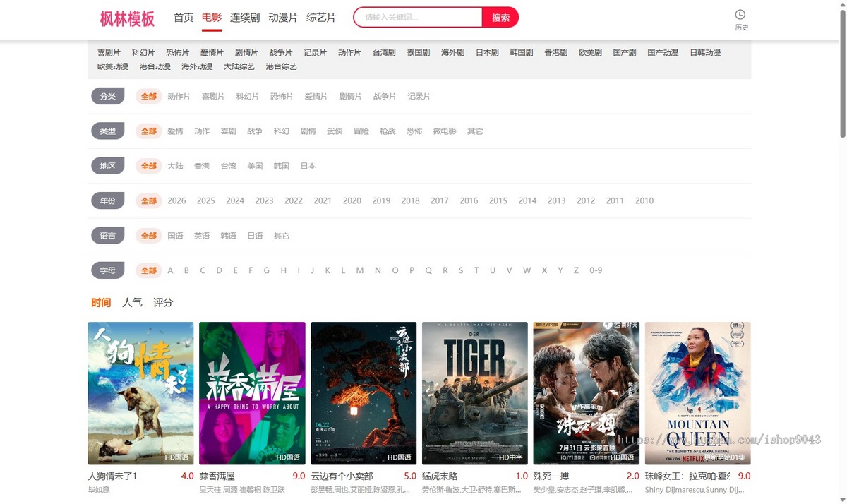Filter 地区 by 大陆

(175, 166)
